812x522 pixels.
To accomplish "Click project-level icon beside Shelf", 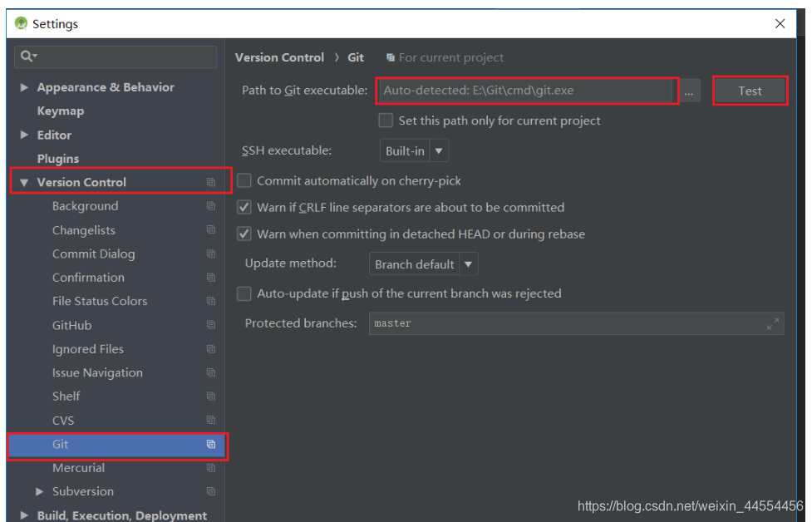I will pyautogui.click(x=211, y=396).
